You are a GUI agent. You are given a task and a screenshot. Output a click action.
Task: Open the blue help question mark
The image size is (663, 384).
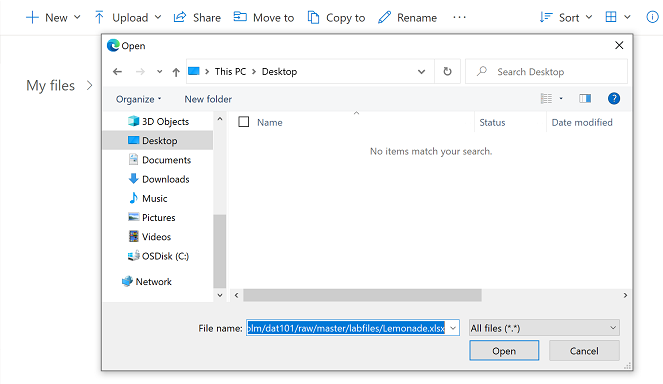coord(614,99)
